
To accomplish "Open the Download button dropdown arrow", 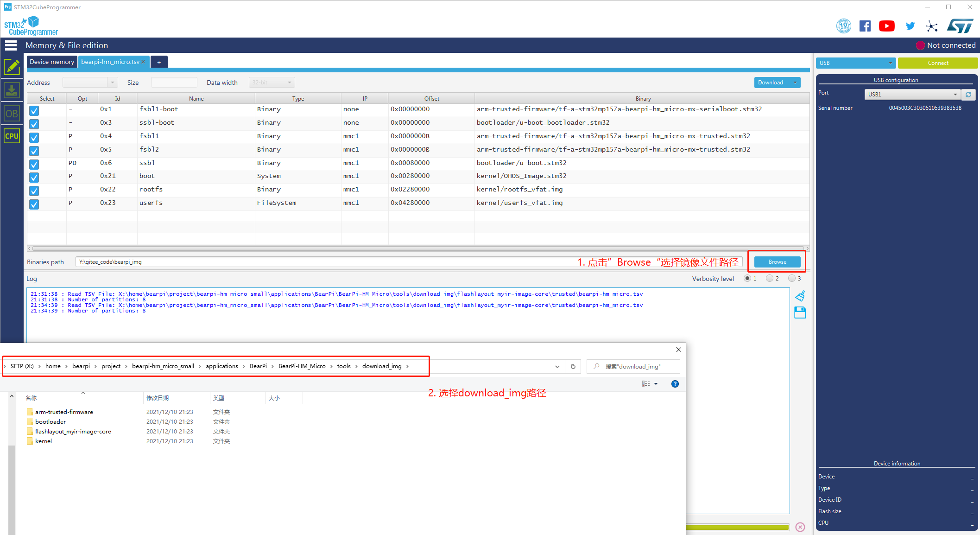I will [795, 83].
